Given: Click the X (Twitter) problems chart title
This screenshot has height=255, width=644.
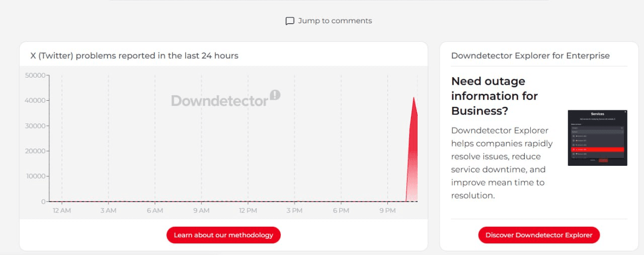Looking at the screenshot, I should point(134,55).
